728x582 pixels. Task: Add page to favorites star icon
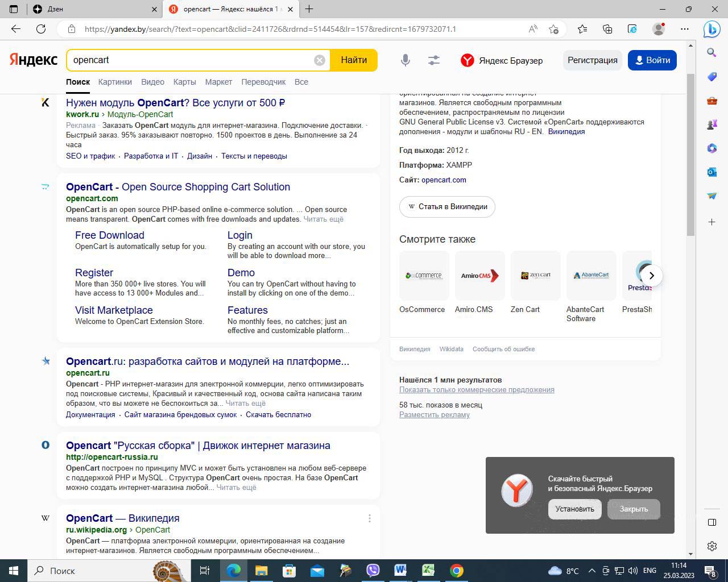coord(553,29)
